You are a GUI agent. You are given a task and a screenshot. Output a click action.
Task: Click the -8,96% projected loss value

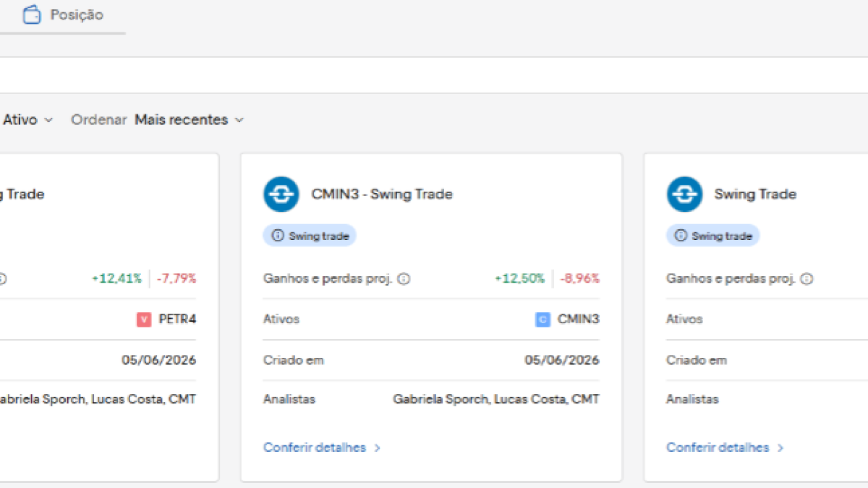[x=579, y=278]
